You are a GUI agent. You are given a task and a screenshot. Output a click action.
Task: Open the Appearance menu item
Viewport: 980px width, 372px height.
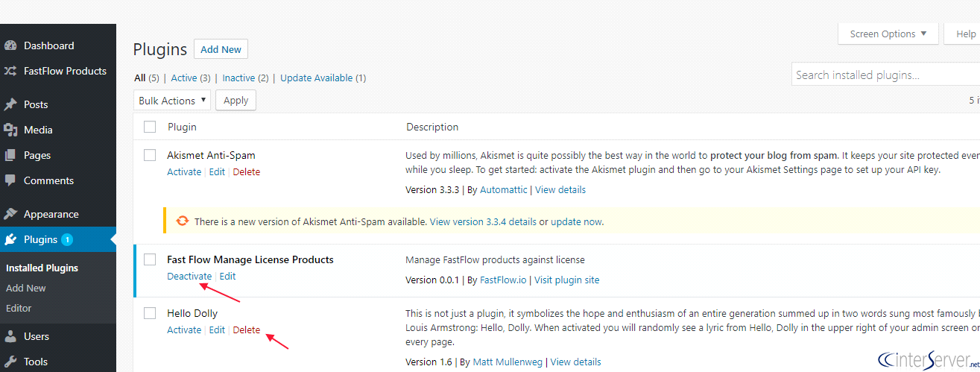[51, 214]
